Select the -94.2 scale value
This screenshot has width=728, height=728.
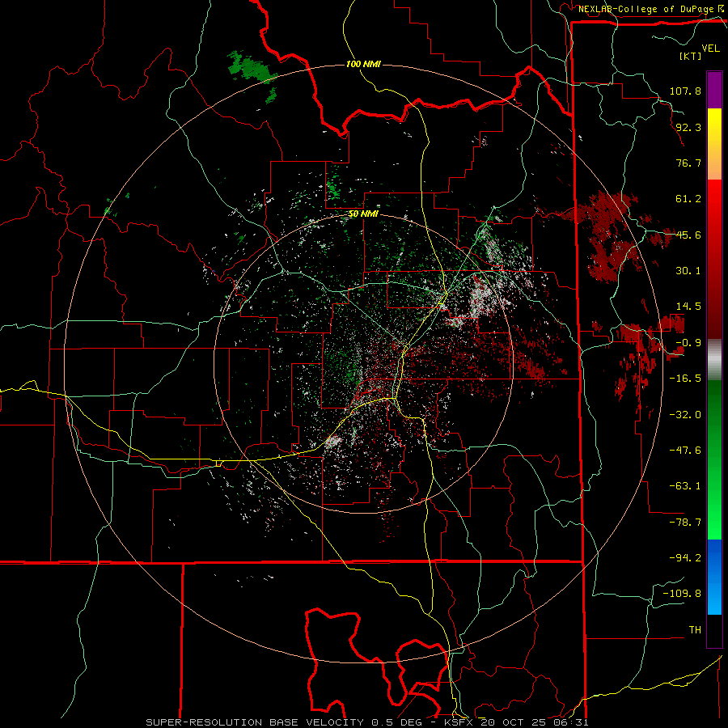click(685, 558)
